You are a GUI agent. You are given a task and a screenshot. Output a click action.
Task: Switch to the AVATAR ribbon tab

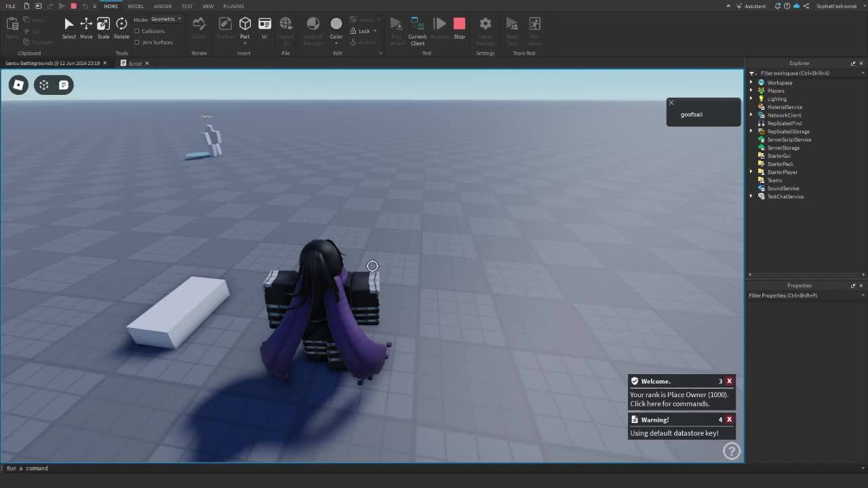(x=163, y=6)
